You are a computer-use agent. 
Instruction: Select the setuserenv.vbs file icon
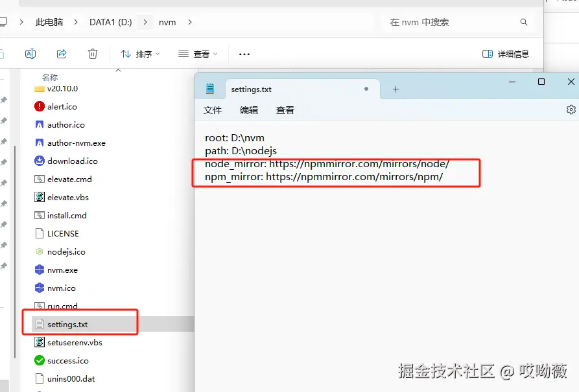[x=40, y=342]
